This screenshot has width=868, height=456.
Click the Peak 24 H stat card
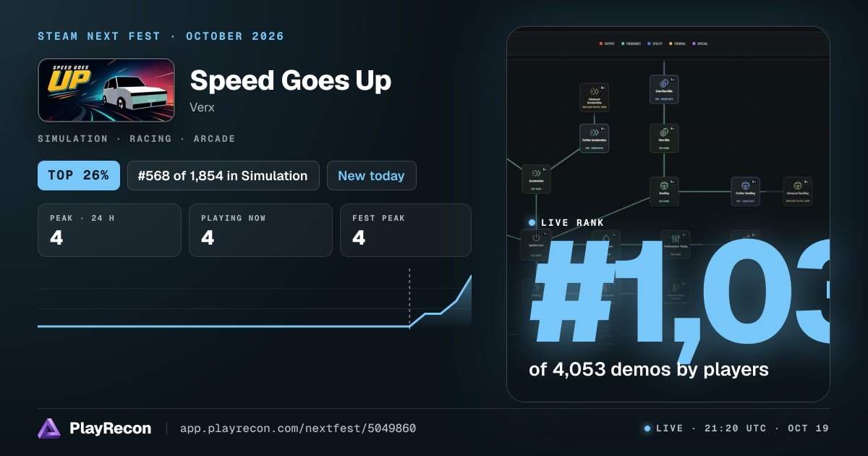[109, 230]
